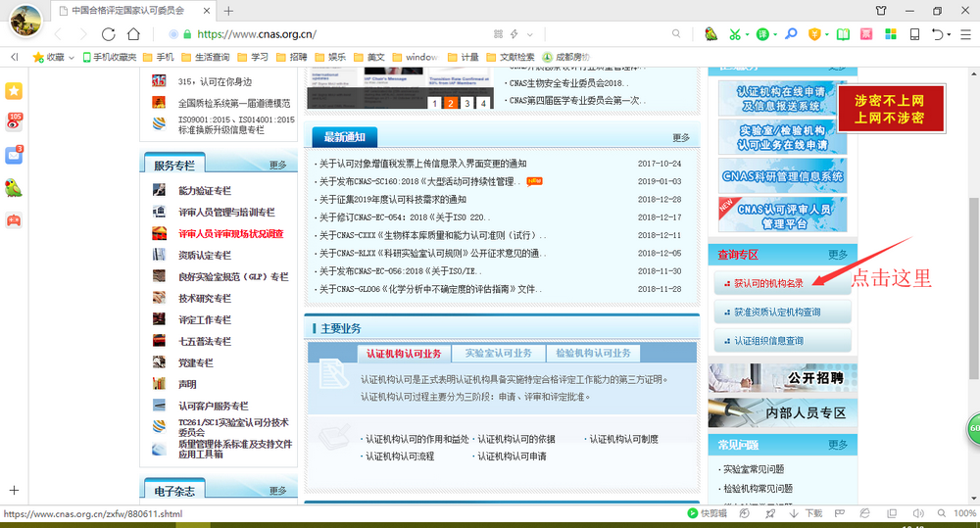The image size is (980, 528).
Task: Open the skin/theme shirt icon in title bar
Action: coord(881,11)
